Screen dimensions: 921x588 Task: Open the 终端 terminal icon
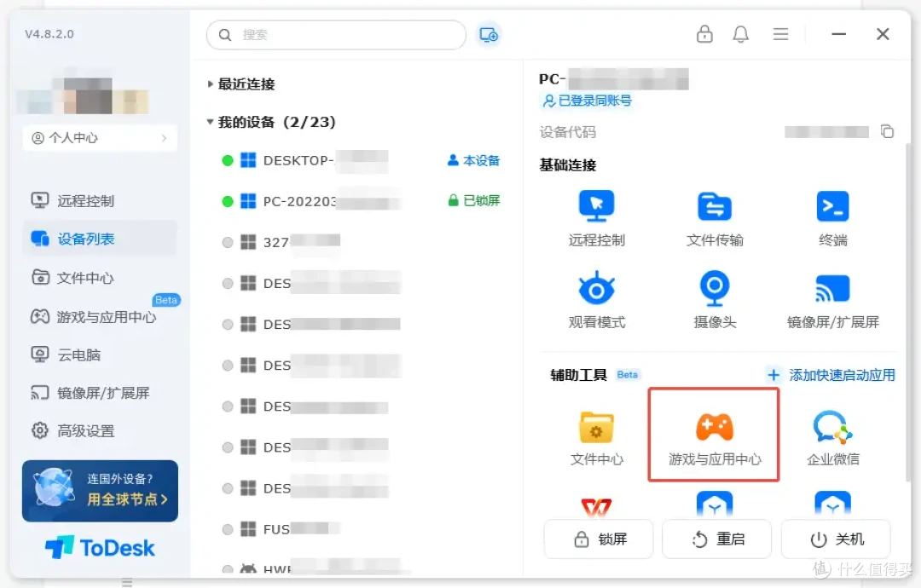pyautogui.click(x=832, y=218)
